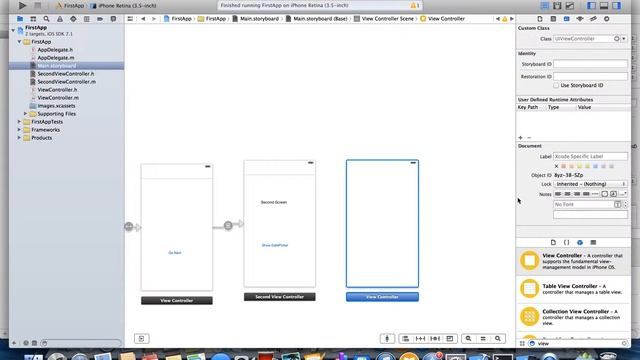
Task: Toggle the Debug area visibility
Action: point(604,6)
